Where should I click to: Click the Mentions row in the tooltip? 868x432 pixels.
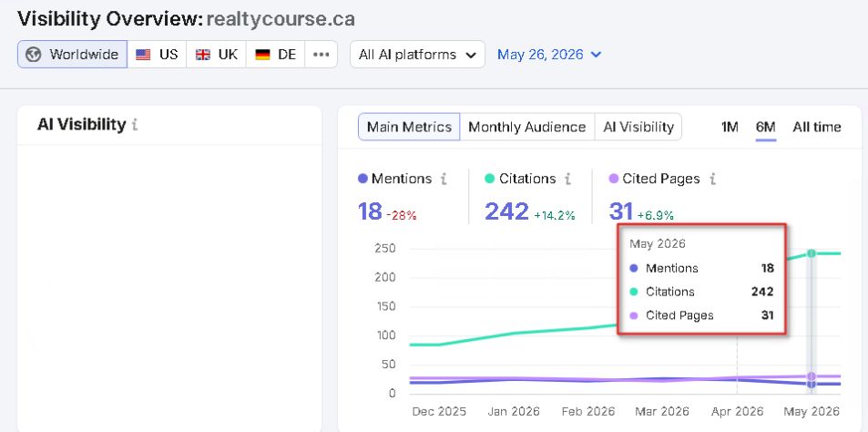tap(701, 268)
